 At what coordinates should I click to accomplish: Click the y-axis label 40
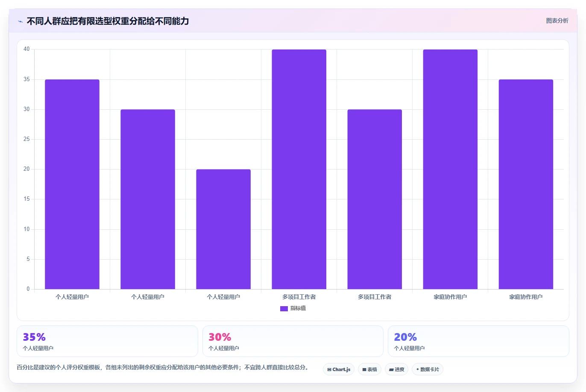pyautogui.click(x=26, y=49)
